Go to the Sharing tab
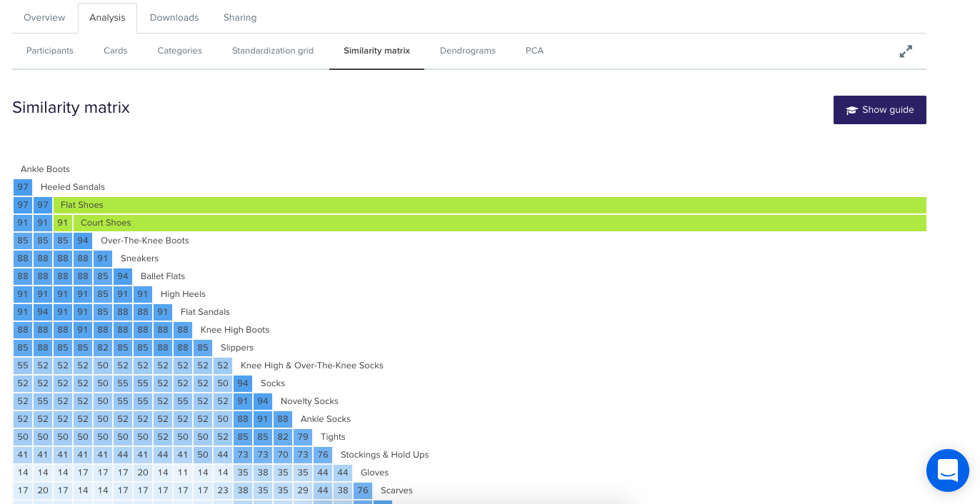This screenshot has width=980, height=504. [x=240, y=17]
